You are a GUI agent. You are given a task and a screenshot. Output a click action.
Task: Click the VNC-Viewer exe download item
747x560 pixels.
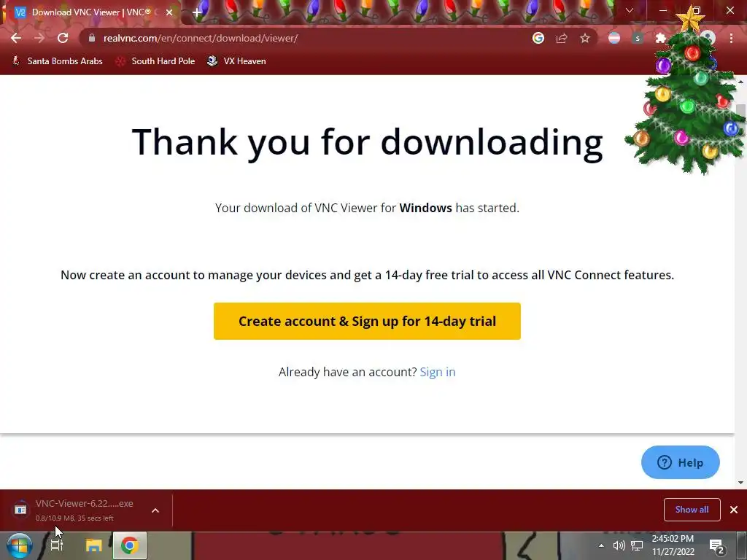pos(76,510)
